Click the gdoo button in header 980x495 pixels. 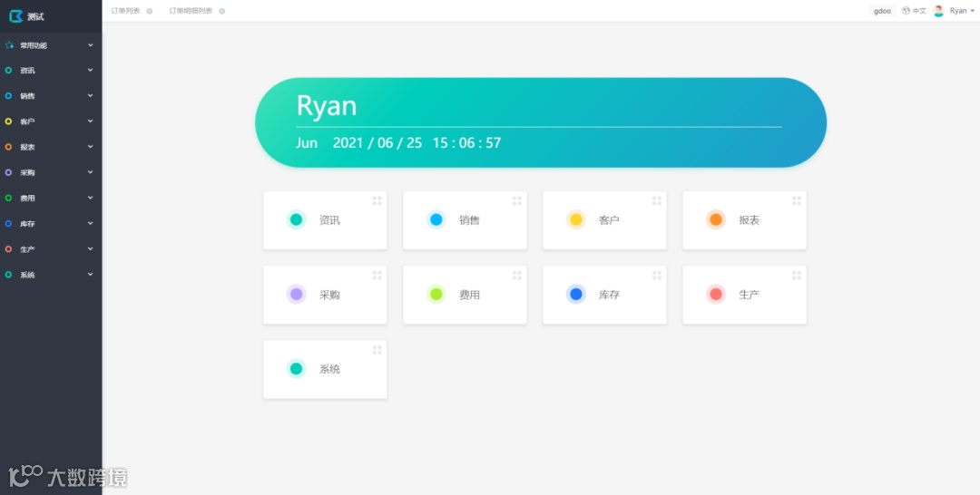882,11
